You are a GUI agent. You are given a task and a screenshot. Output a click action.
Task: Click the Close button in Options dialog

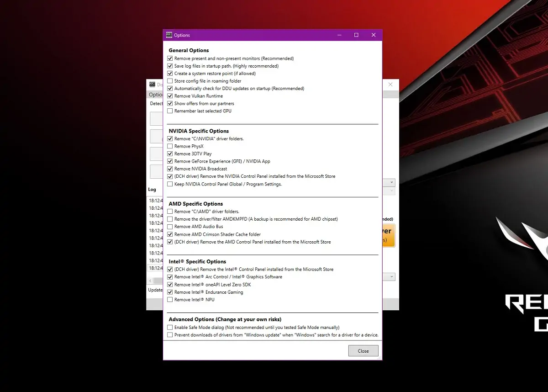point(364,351)
